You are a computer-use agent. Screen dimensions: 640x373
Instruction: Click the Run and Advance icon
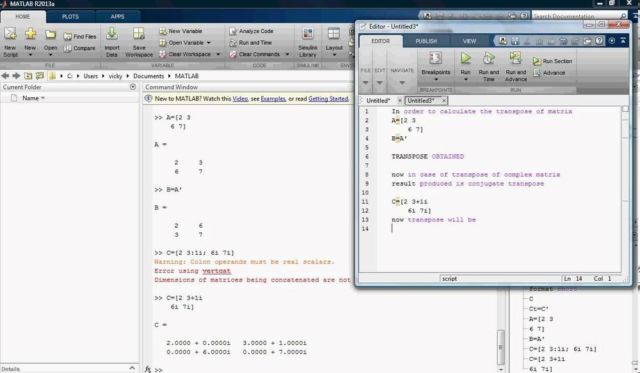tap(516, 58)
